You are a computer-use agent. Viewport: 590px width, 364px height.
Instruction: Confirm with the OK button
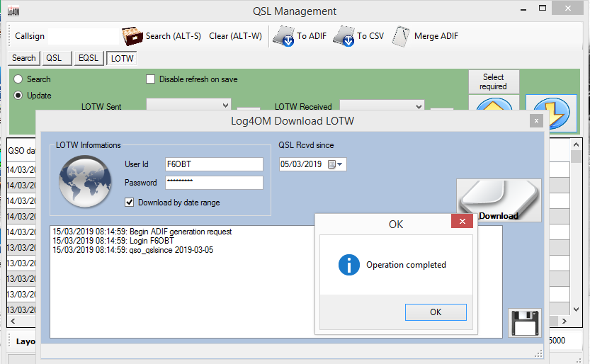pyautogui.click(x=436, y=312)
